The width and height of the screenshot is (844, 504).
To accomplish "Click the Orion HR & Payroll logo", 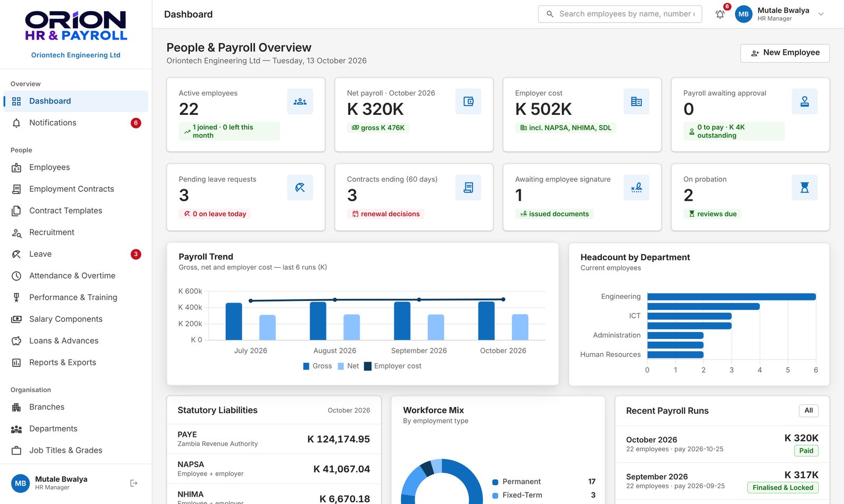I will pyautogui.click(x=76, y=26).
